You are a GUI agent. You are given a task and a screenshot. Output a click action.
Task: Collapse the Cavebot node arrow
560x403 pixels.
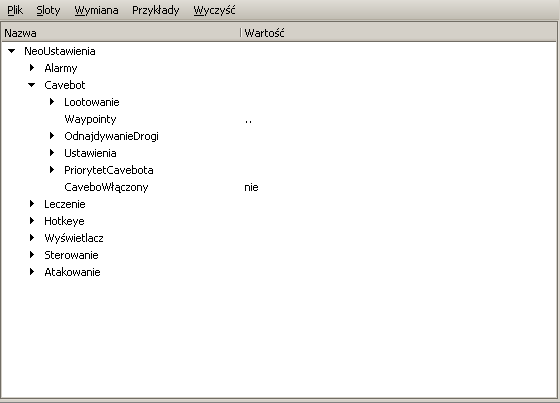(x=32, y=85)
